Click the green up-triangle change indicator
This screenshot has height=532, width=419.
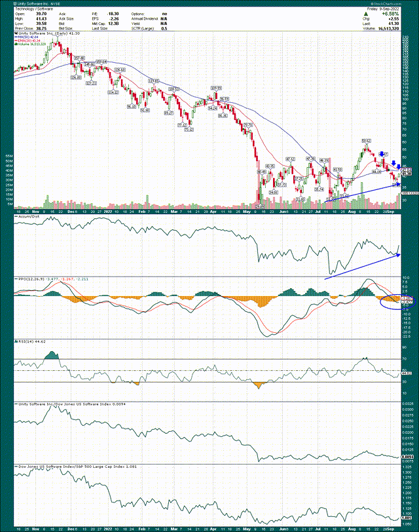(x=367, y=14)
